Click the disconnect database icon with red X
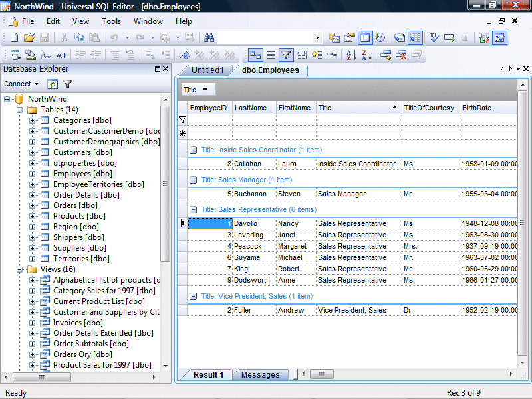The image size is (532, 399). [484, 38]
